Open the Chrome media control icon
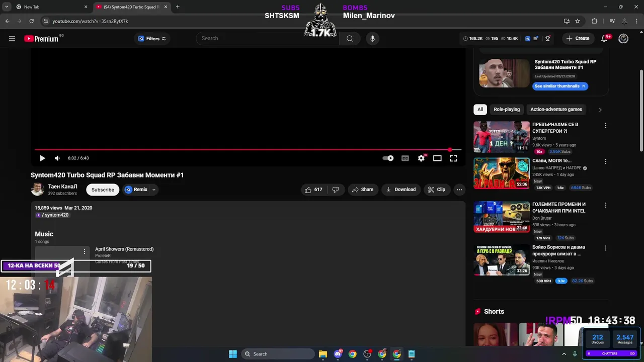Viewport: 644px width, 362px height. [x=612, y=21]
